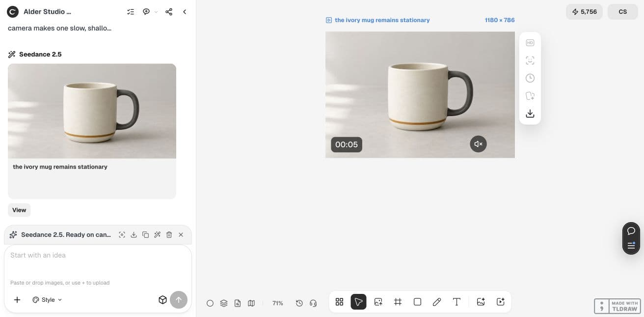Image resolution: width=644 pixels, height=317 pixels.
Task: Copy the Seedance 2.5 result
Action: click(145, 235)
